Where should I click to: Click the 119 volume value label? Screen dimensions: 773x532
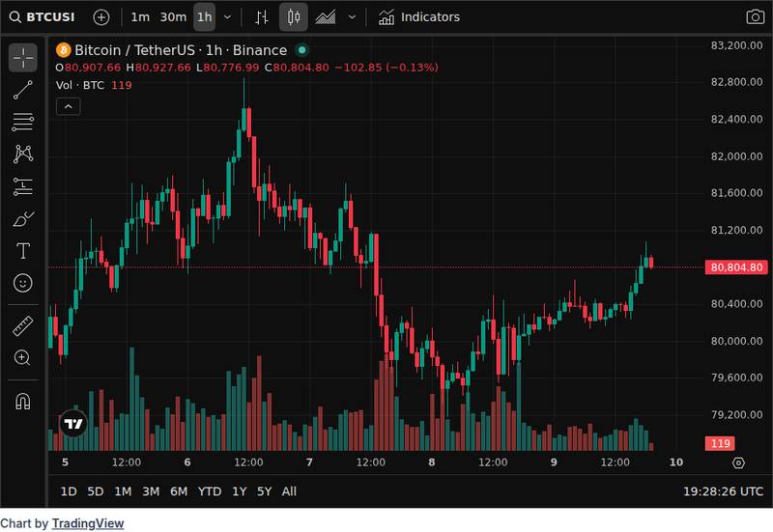click(x=720, y=443)
